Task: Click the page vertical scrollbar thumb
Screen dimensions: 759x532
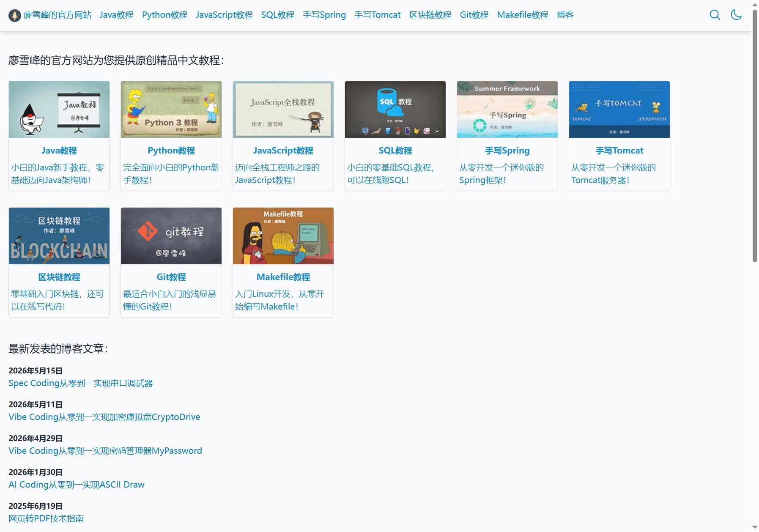Action: point(755,135)
